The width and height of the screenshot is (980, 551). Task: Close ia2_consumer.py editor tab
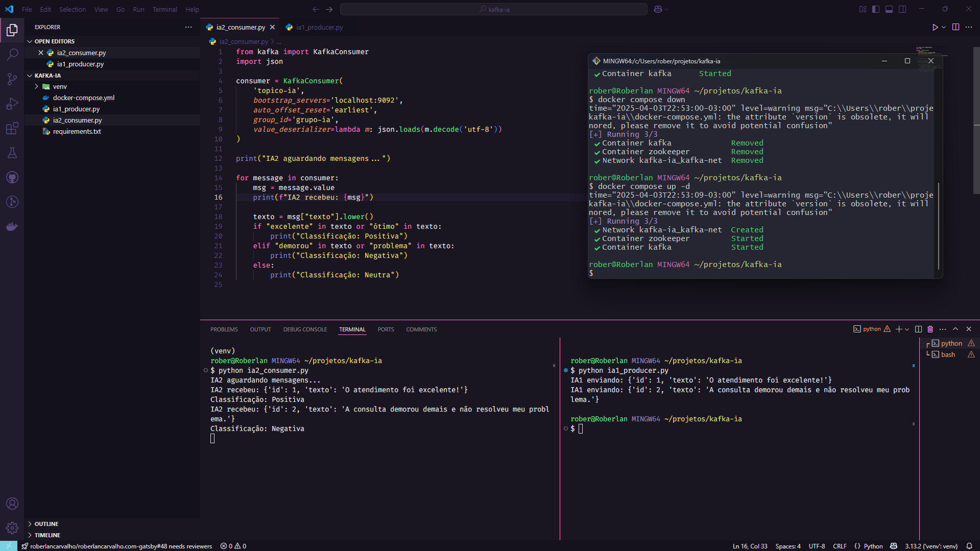[273, 27]
